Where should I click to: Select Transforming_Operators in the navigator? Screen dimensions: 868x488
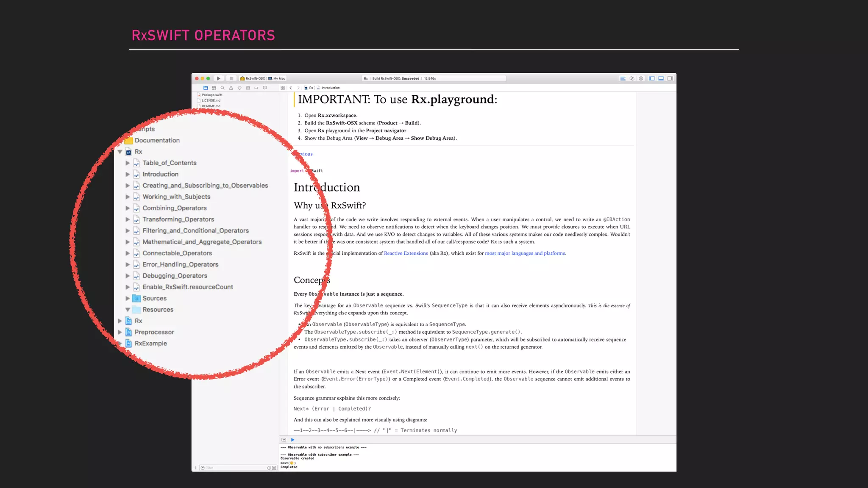coord(178,219)
